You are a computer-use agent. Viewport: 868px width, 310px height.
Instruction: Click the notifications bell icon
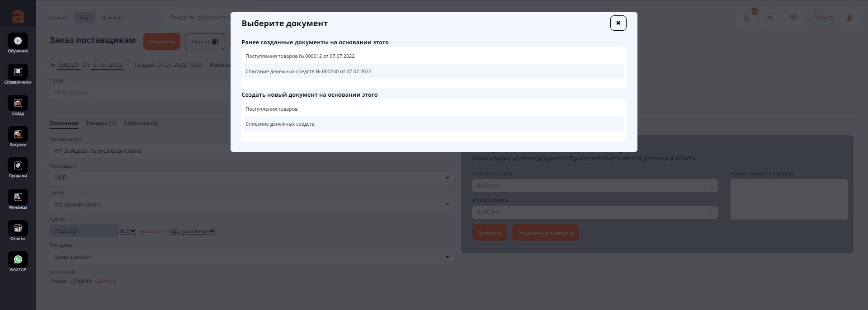pos(746,18)
